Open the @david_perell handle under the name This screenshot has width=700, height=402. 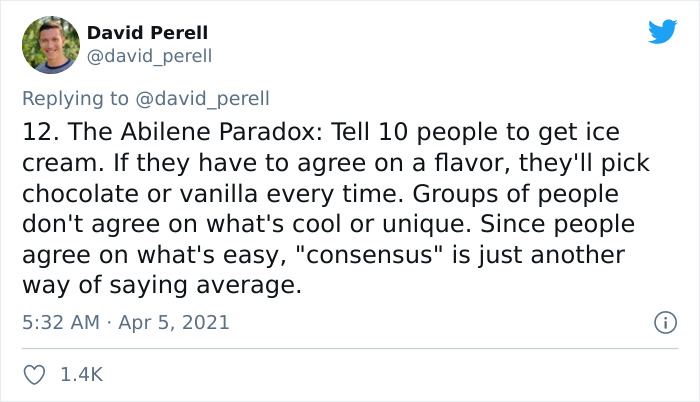pos(149,56)
